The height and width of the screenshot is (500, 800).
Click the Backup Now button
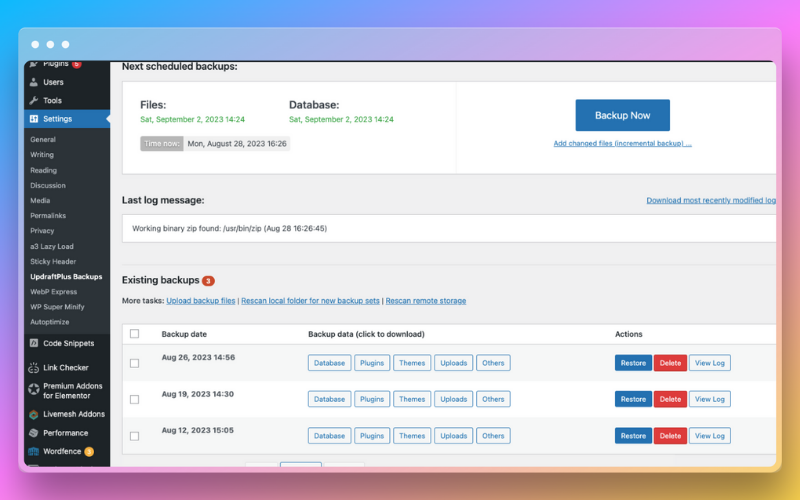coord(622,115)
